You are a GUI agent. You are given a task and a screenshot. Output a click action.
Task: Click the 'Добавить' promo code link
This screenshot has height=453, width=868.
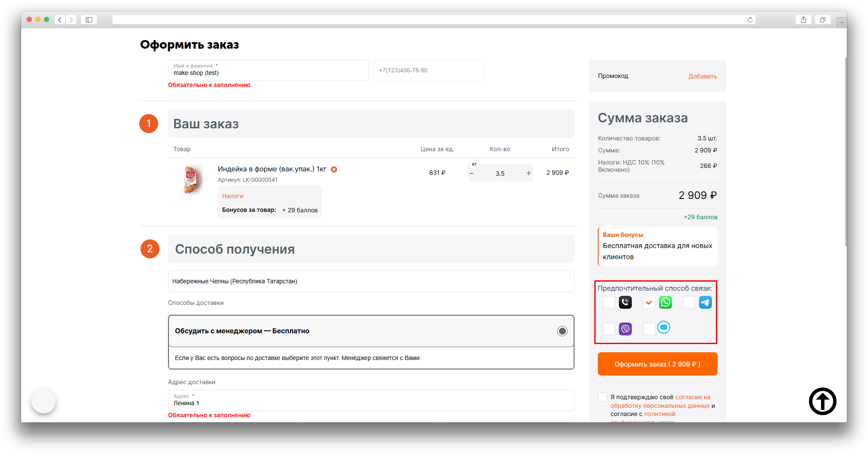(x=703, y=76)
